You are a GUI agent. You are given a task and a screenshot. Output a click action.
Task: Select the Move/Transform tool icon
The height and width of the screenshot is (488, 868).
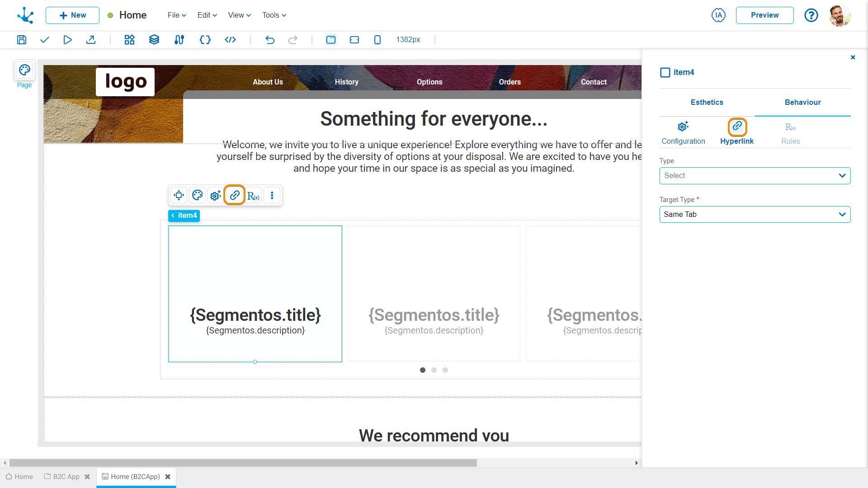pyautogui.click(x=179, y=196)
